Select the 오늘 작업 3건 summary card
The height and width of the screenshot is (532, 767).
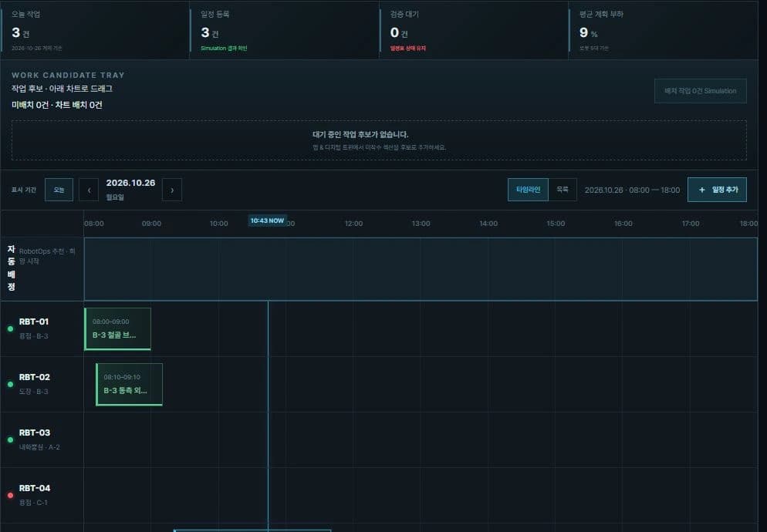pyautogui.click(x=95, y=30)
